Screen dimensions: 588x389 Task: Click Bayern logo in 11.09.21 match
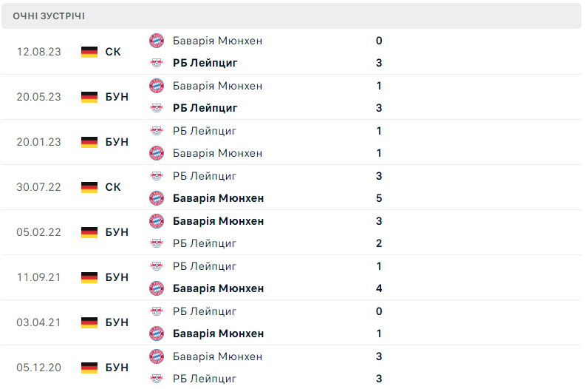(157, 288)
